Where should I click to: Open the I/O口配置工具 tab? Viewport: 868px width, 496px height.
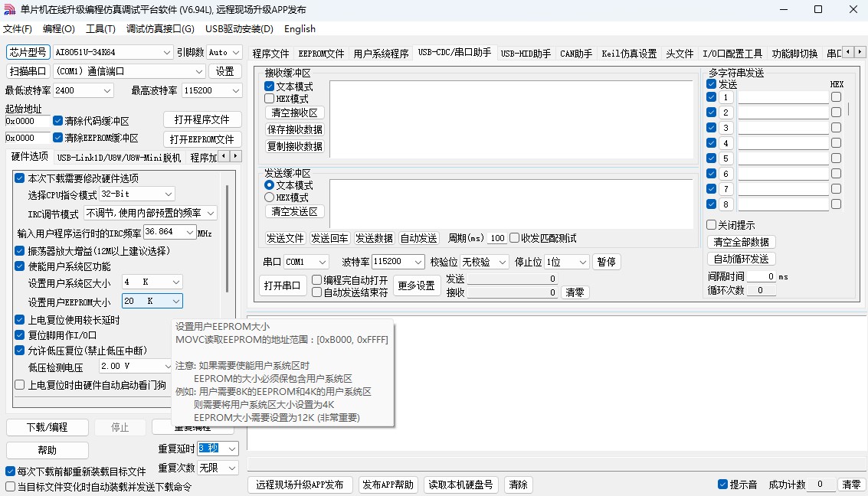pos(732,54)
